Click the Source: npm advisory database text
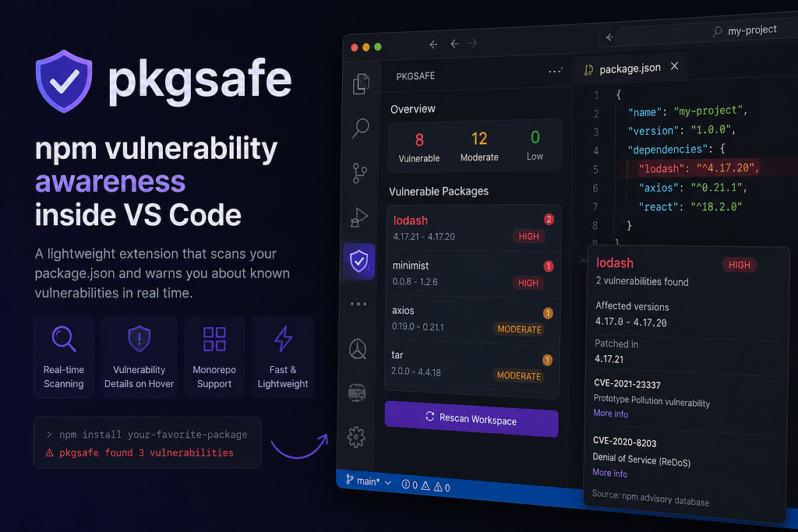The height and width of the screenshot is (532, 798). pyautogui.click(x=651, y=498)
